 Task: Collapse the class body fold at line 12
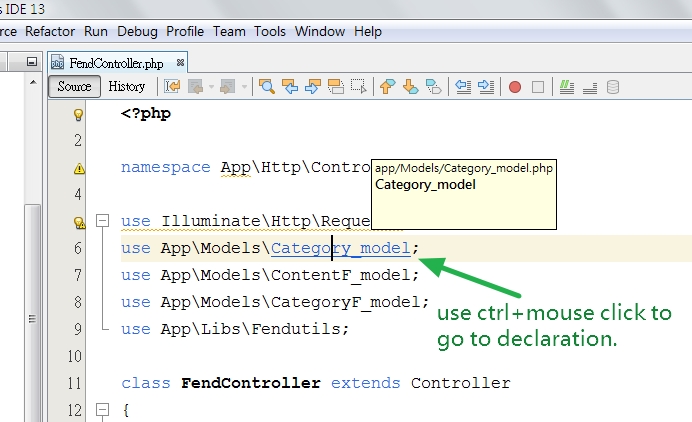pyautogui.click(x=102, y=410)
